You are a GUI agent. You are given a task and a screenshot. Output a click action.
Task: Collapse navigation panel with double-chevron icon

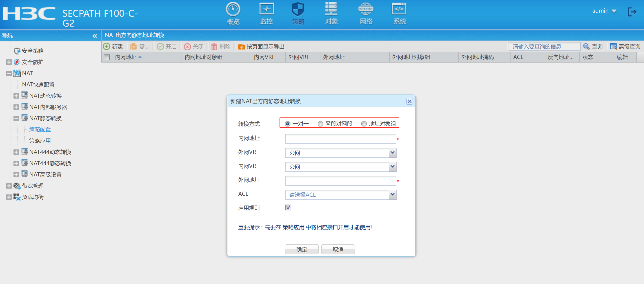(95, 36)
